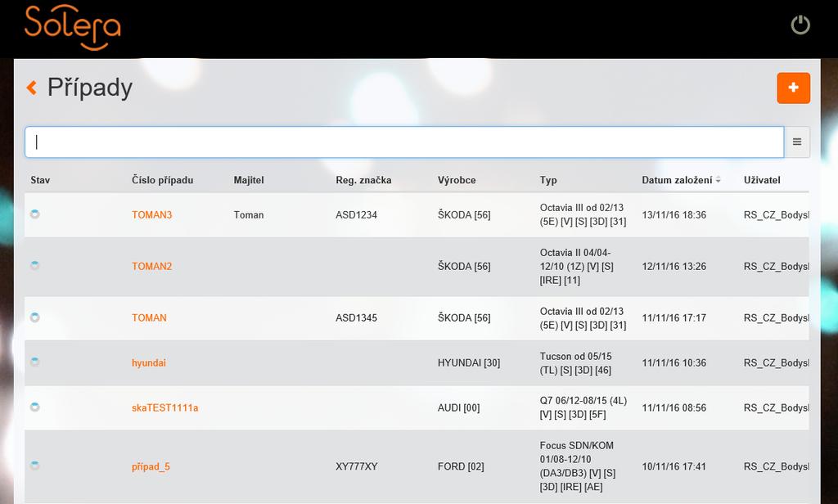Open case TOMAN3
838x504 pixels.
pyautogui.click(x=151, y=215)
